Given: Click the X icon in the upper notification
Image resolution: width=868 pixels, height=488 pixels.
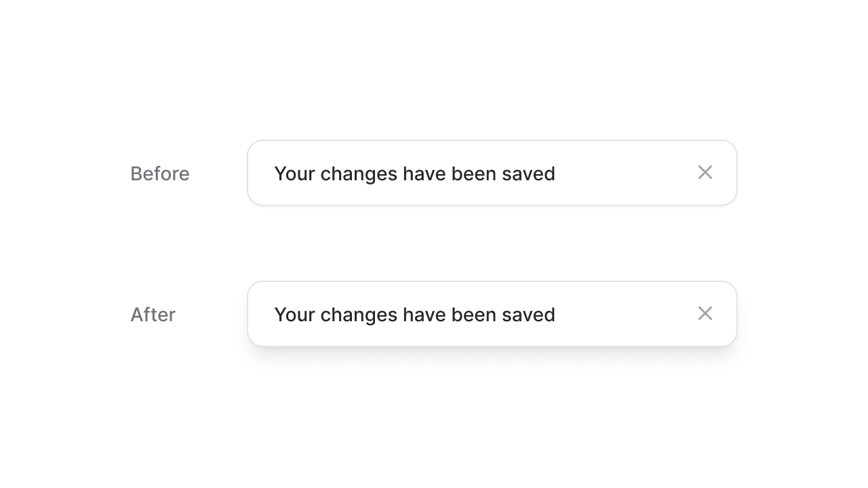Looking at the screenshot, I should click(705, 173).
